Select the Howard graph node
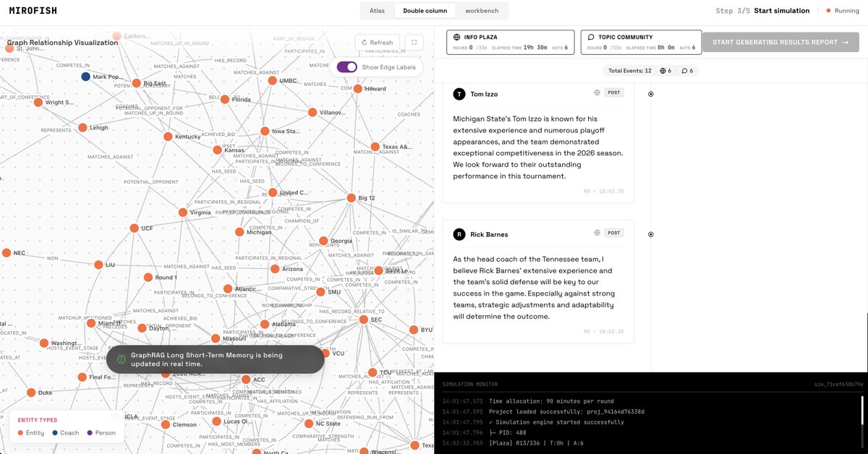The image size is (868, 454). click(x=357, y=89)
